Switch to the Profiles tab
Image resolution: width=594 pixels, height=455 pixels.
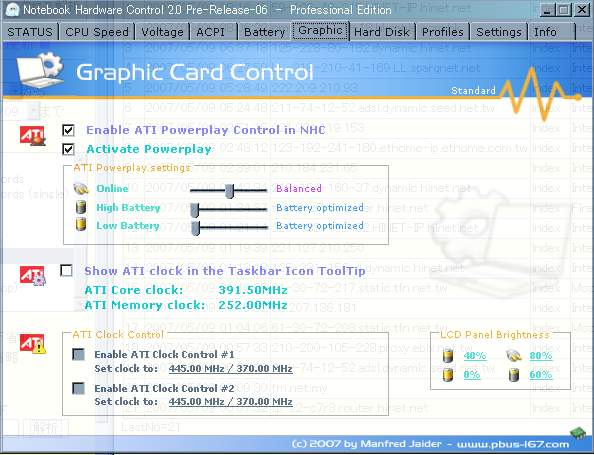(443, 32)
